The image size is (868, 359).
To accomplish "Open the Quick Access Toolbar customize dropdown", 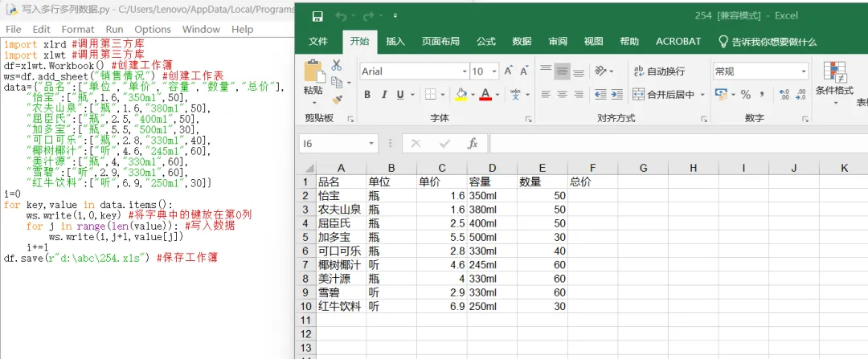I will [x=395, y=16].
